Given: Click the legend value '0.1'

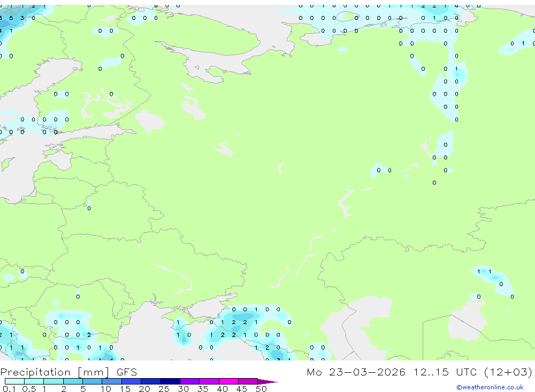Looking at the screenshot, I should (x=9, y=389).
